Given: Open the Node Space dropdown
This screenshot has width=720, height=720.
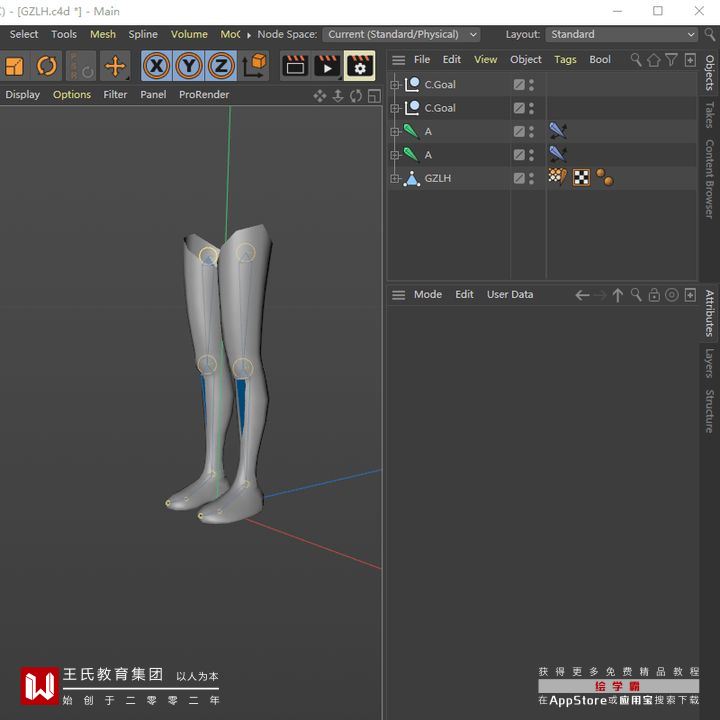Looking at the screenshot, I should (x=401, y=34).
